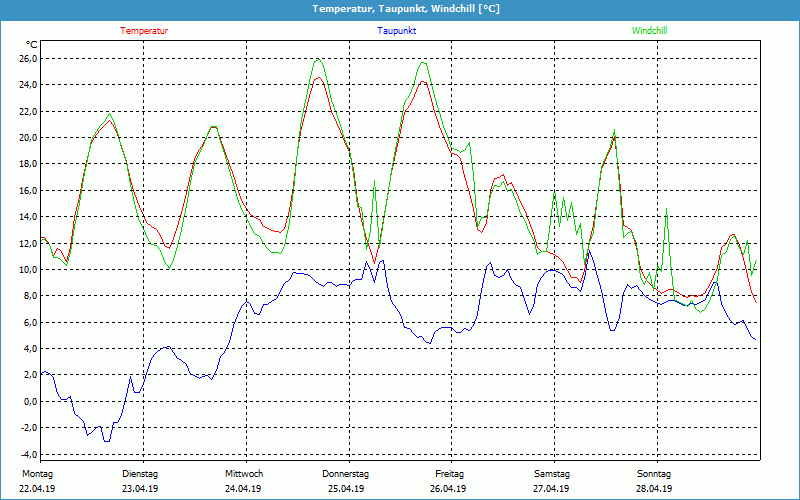Click the 12,0 y-axis value
Viewport: 800px width, 500px height.
28,243
